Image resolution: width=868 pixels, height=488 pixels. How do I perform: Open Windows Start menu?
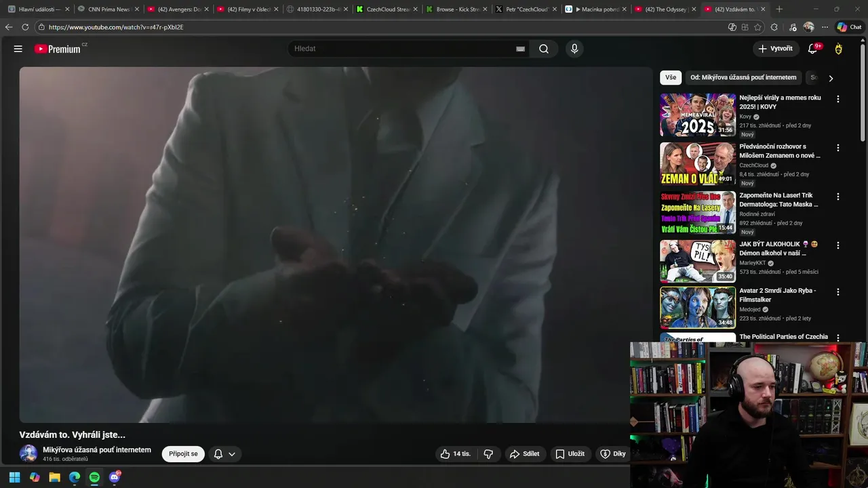click(15, 477)
